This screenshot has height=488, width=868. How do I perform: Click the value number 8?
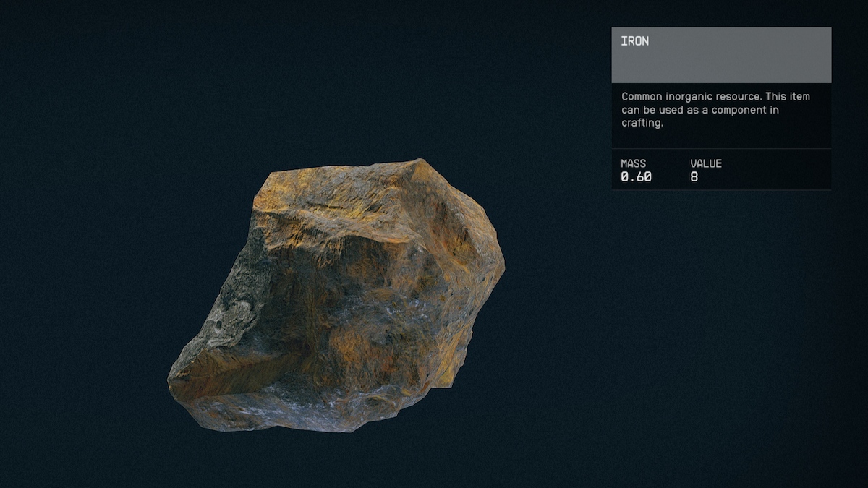[x=694, y=177]
